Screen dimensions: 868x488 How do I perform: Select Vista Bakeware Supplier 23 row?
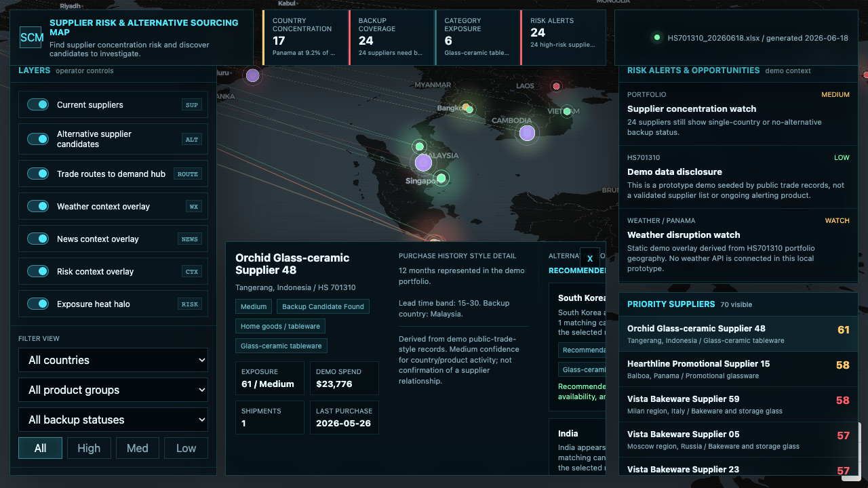click(738, 468)
